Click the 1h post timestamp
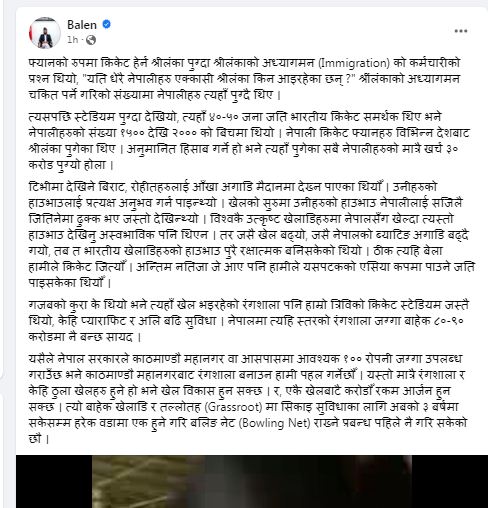 (72, 40)
